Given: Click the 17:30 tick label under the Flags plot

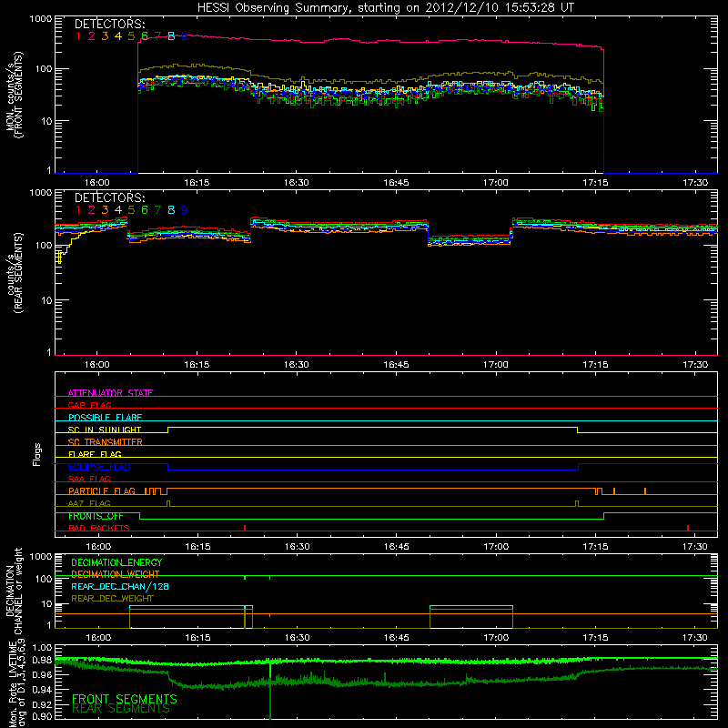Looking at the screenshot, I should [695, 547].
